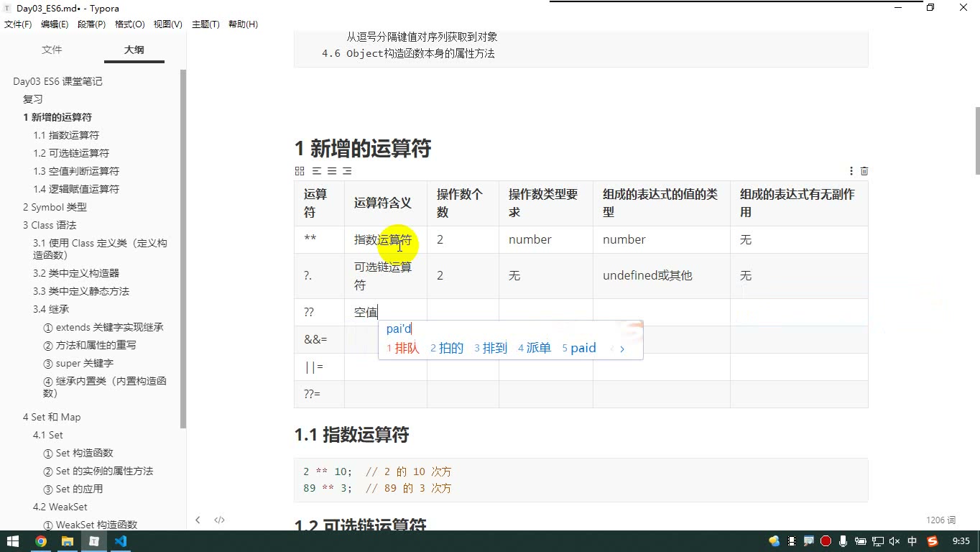Viewport: 980px width, 552px height.
Task: Click the 1.1 指数运算符 heading in document
Action: point(351,435)
